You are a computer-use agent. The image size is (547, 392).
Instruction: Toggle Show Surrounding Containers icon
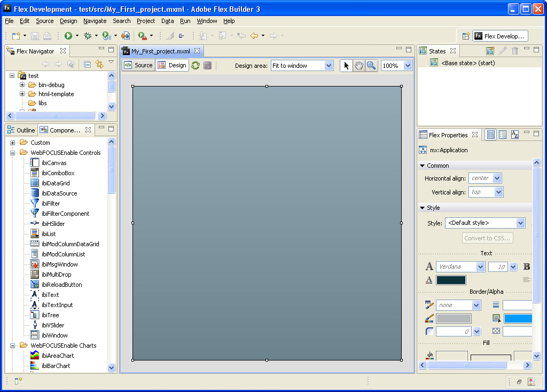(x=208, y=65)
